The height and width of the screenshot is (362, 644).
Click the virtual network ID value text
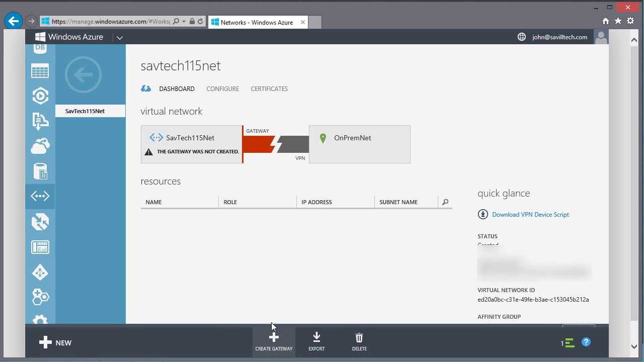click(x=533, y=300)
